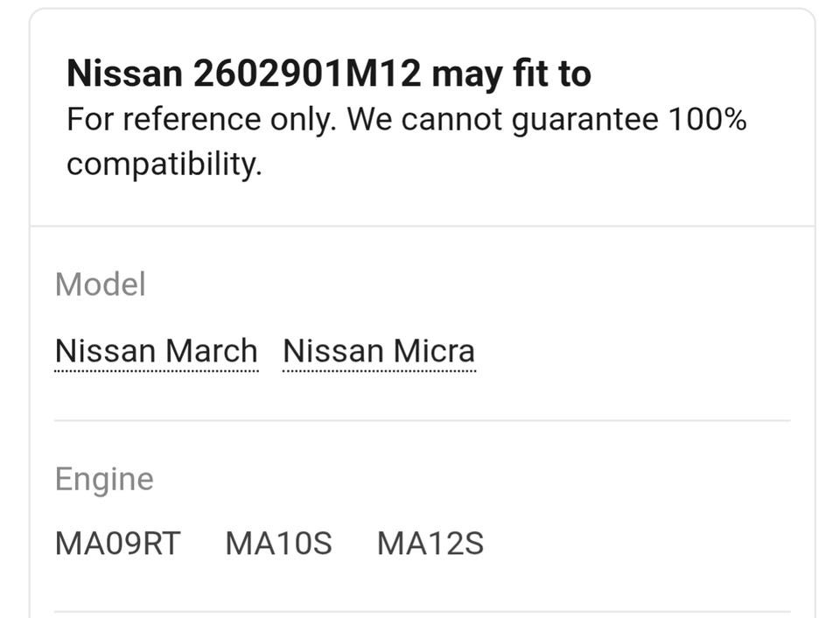The image size is (840, 618).
Task: Click the "For reference only." text
Action: (x=201, y=120)
